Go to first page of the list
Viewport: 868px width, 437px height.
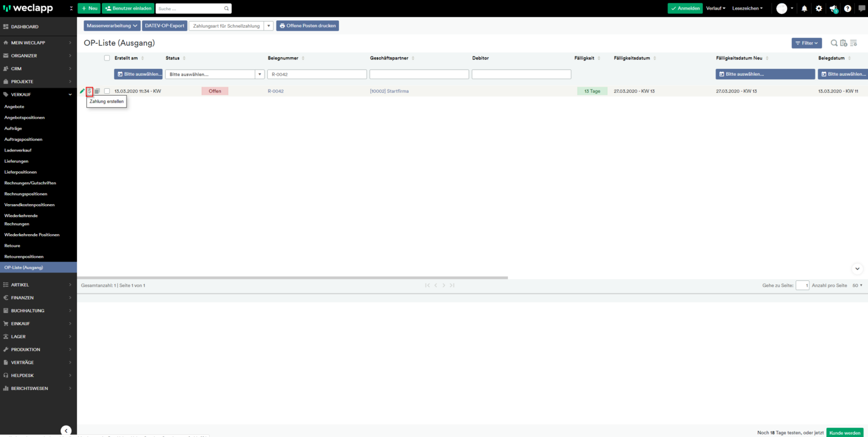click(428, 285)
